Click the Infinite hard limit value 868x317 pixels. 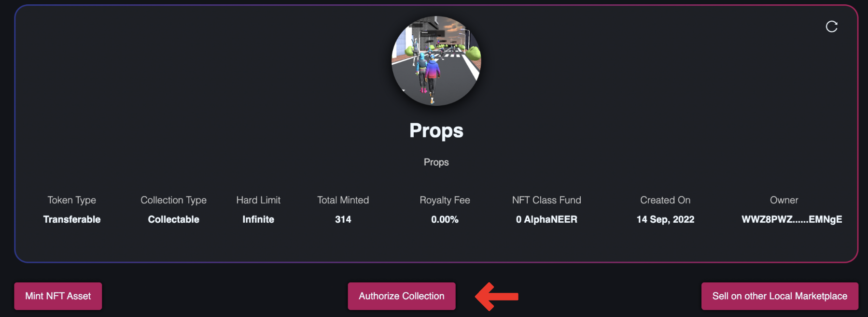[258, 219]
